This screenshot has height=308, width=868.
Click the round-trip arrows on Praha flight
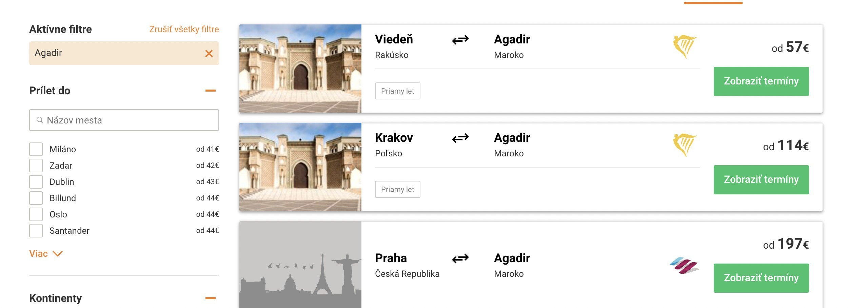[x=460, y=258]
